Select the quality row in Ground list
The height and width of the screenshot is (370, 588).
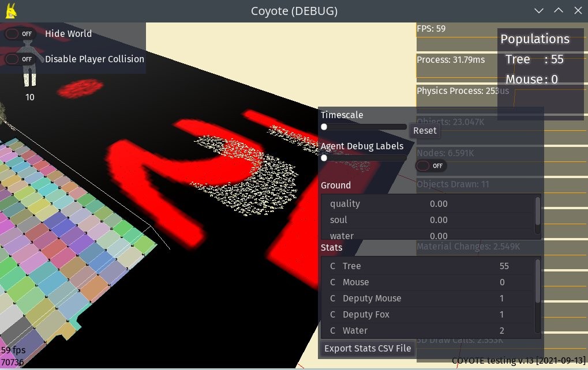tap(429, 203)
